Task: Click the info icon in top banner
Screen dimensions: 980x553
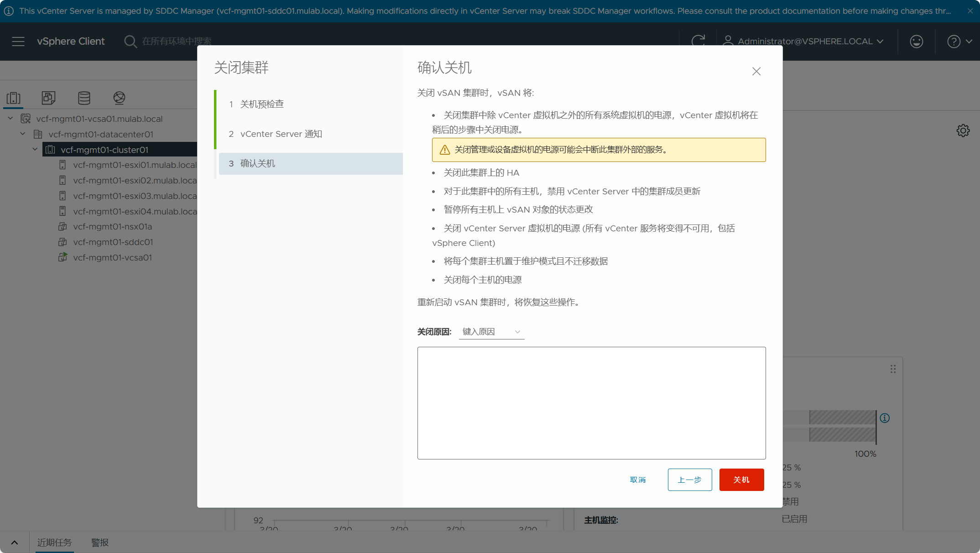Action: click(9, 11)
